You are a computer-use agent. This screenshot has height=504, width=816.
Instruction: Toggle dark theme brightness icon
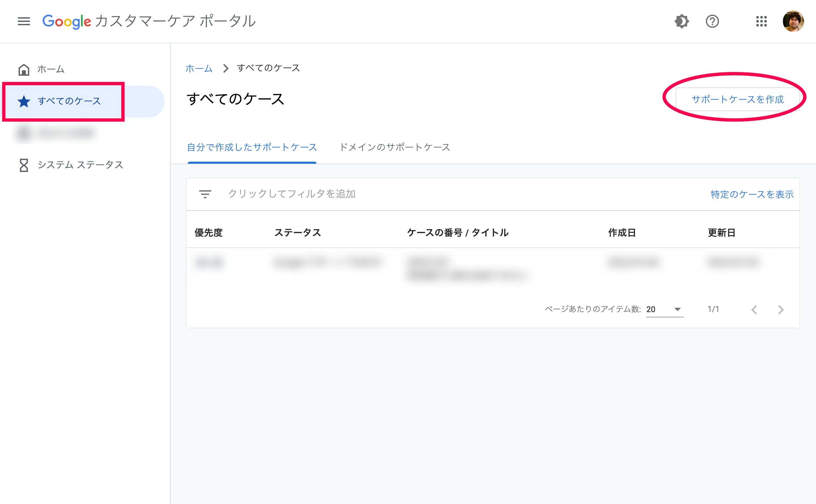click(682, 21)
